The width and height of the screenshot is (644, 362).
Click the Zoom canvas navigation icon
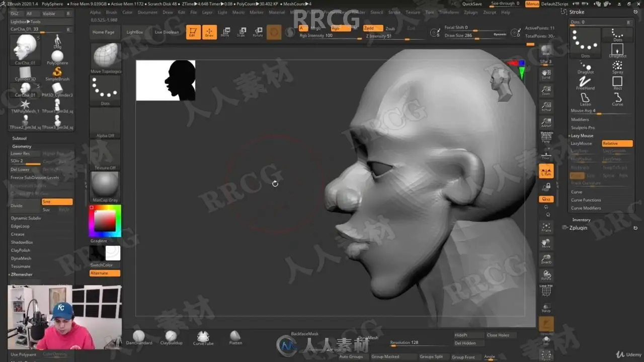546,90
